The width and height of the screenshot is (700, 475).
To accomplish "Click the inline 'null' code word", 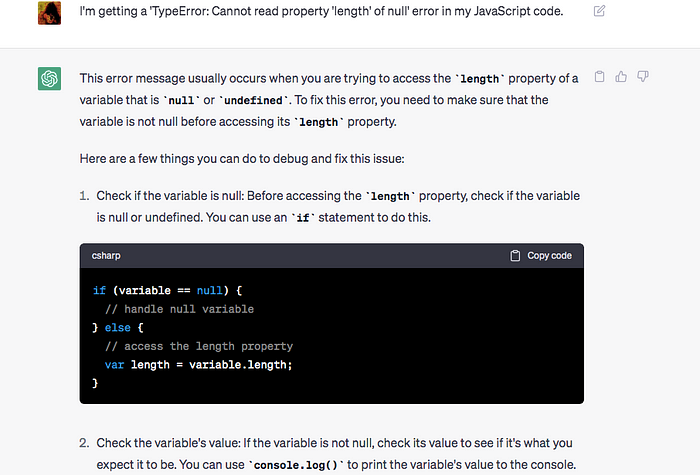I will pyautogui.click(x=181, y=100).
